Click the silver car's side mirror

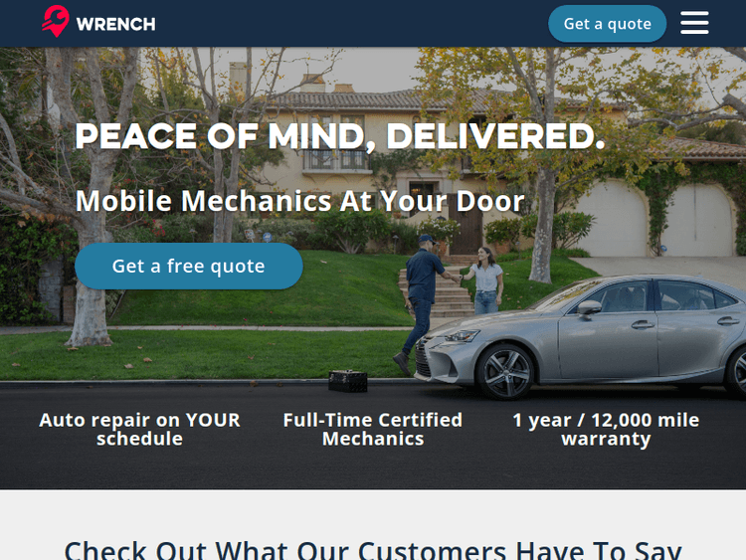point(589,308)
